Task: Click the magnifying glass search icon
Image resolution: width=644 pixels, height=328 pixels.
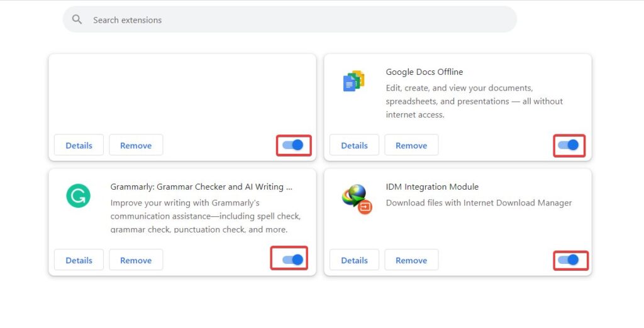Action: coord(77,19)
